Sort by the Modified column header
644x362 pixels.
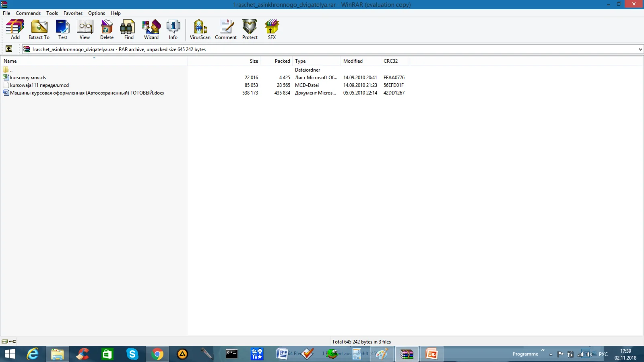pos(361,61)
